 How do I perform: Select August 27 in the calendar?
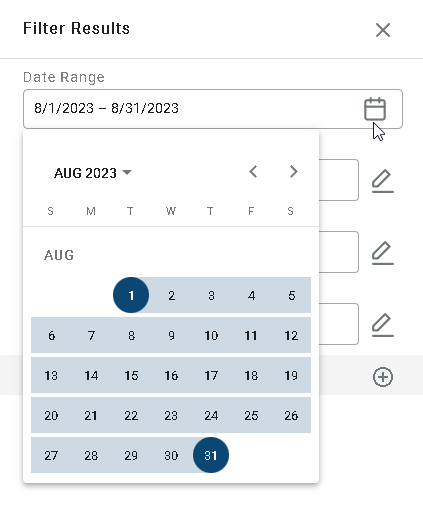tap(51, 455)
